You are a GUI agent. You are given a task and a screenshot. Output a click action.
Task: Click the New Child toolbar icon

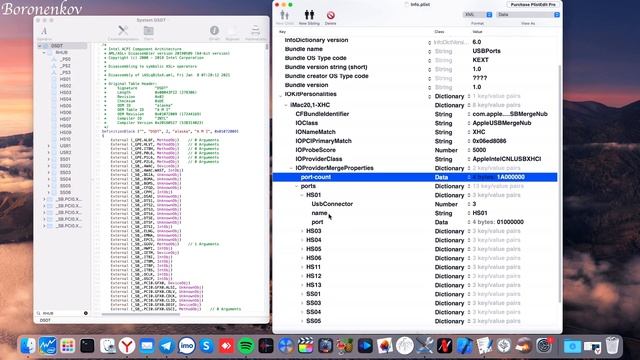284,16
